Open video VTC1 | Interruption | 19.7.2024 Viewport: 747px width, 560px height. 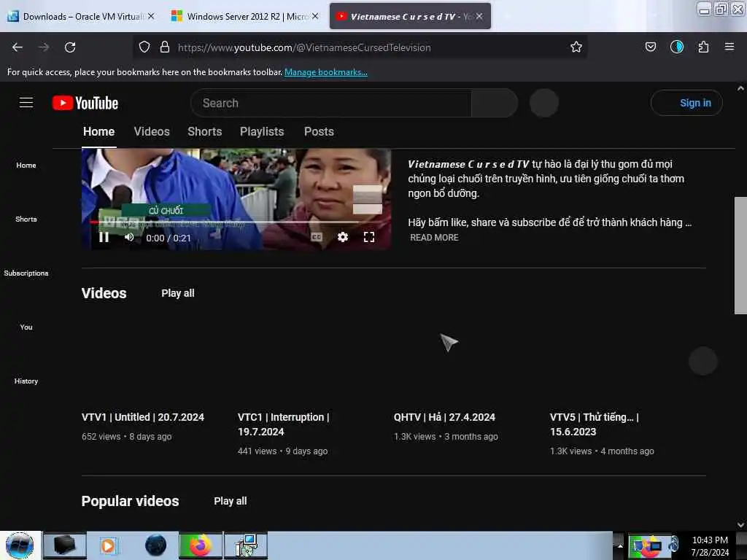[x=284, y=424]
